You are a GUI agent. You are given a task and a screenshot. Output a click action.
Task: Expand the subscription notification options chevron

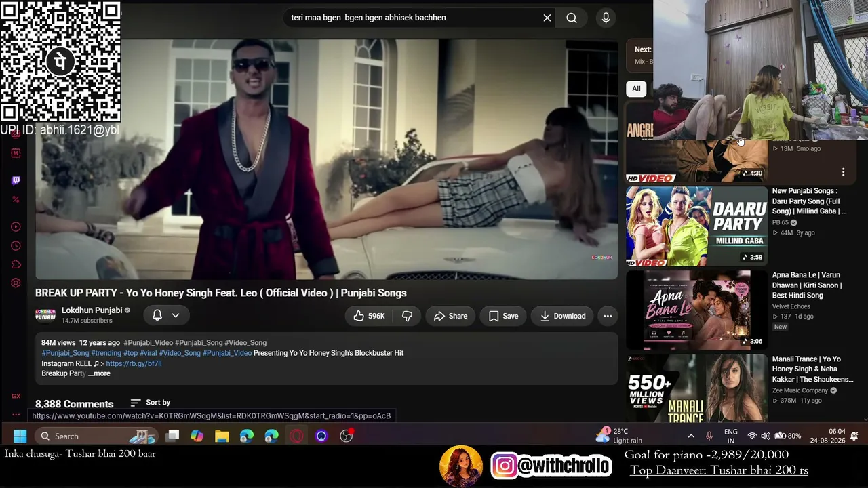[x=176, y=315]
